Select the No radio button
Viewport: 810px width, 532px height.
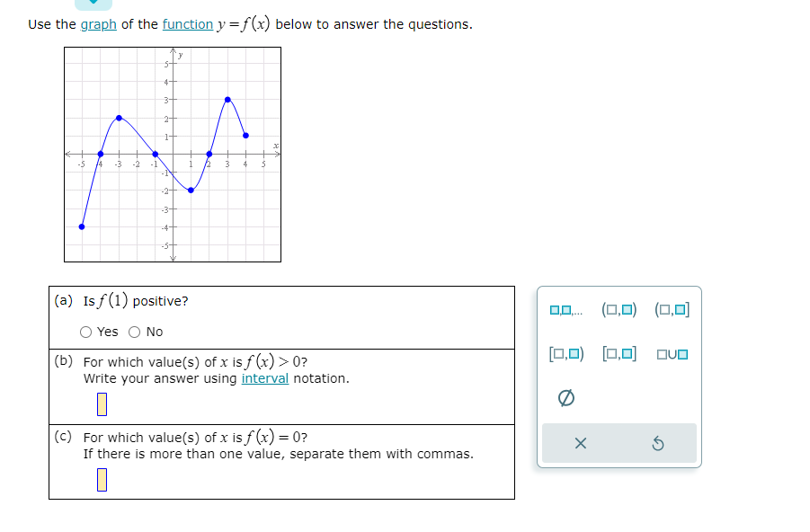pos(133,332)
